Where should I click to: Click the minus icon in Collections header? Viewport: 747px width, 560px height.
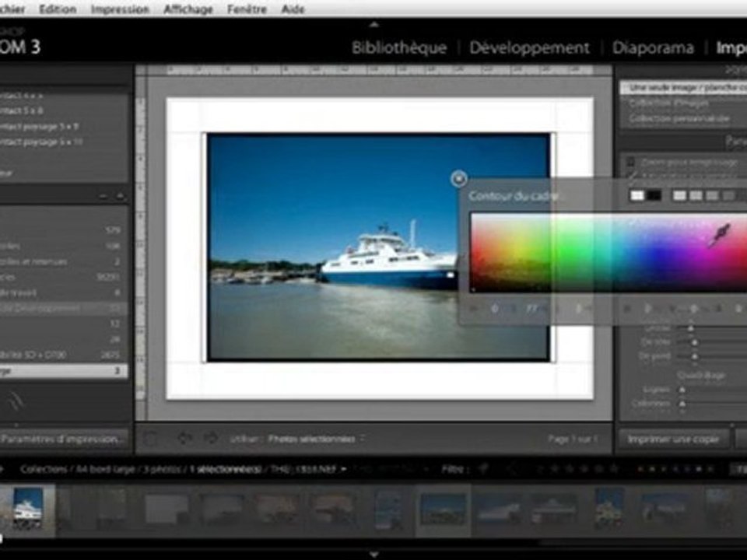[x=103, y=197]
